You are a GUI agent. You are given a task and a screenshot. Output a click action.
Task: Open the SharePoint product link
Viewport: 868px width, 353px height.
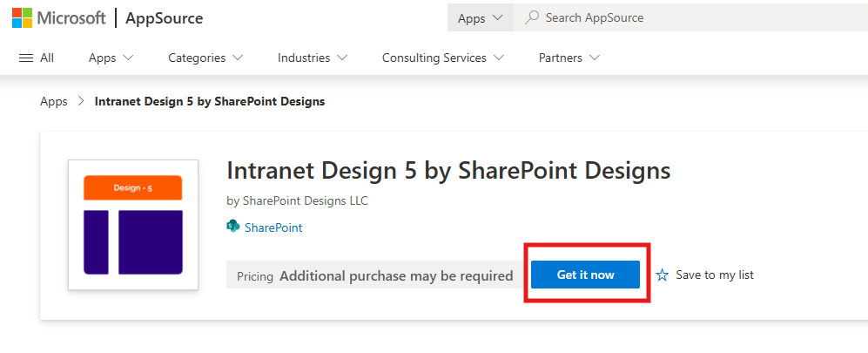pyautogui.click(x=273, y=227)
